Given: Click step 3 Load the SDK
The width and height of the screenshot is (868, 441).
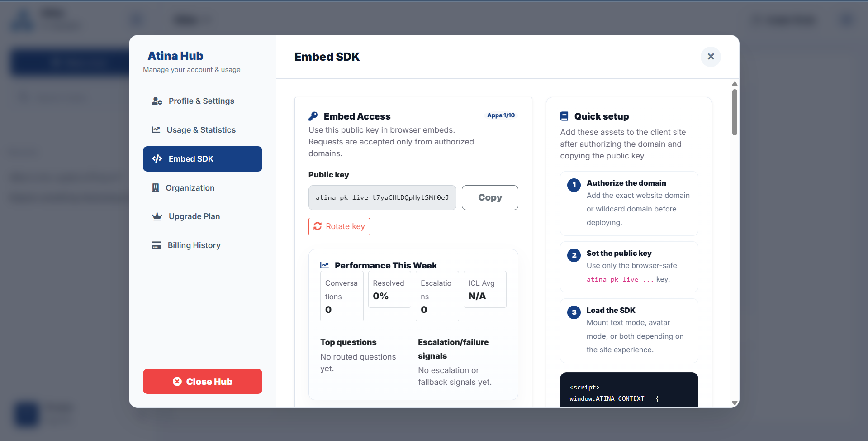Looking at the screenshot, I should (x=629, y=331).
